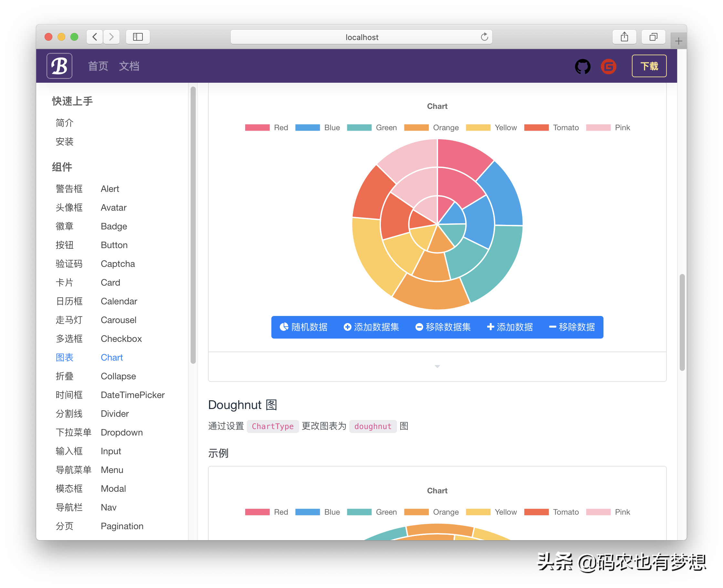Toggle Yellow legend in pie chart
Image resolution: width=723 pixels, height=588 pixels.
491,128
